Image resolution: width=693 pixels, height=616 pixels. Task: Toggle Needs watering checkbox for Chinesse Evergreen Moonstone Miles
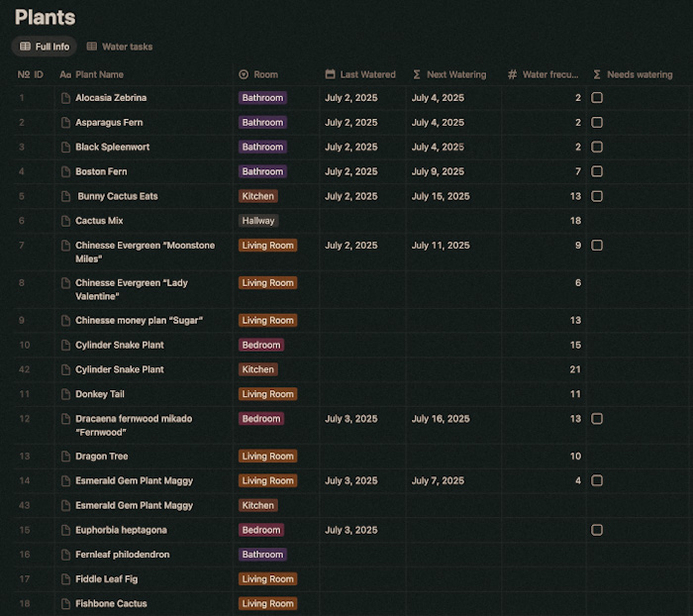(x=597, y=245)
